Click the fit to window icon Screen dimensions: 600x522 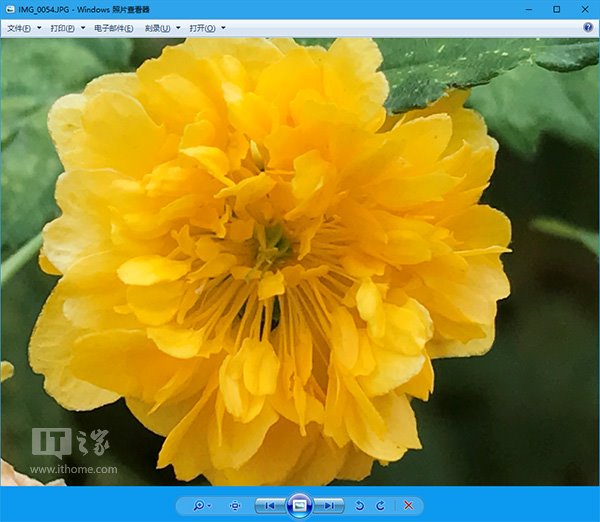[x=235, y=506]
